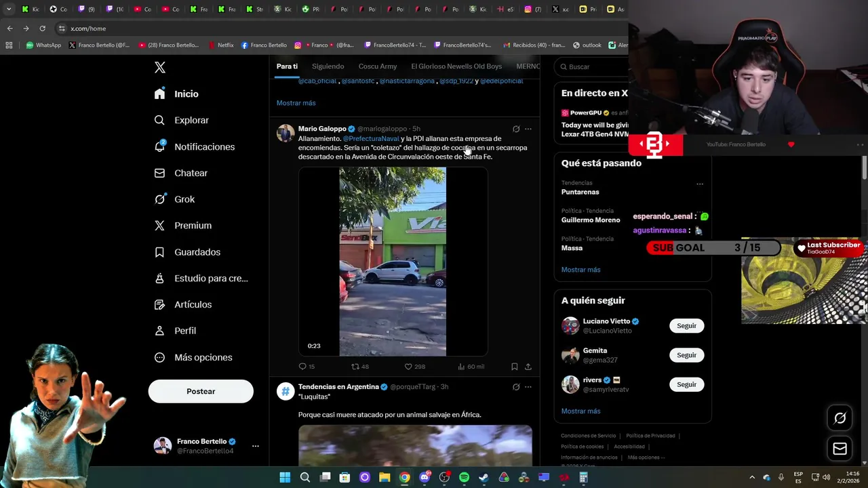Open WhatsApp bookmark
Viewport: 868px width, 488px height.
click(x=43, y=45)
